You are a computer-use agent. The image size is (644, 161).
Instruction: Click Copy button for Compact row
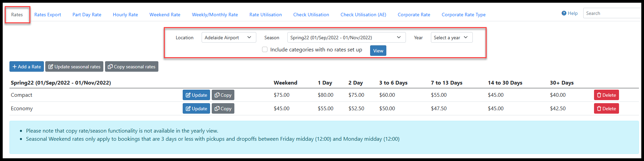tap(223, 95)
